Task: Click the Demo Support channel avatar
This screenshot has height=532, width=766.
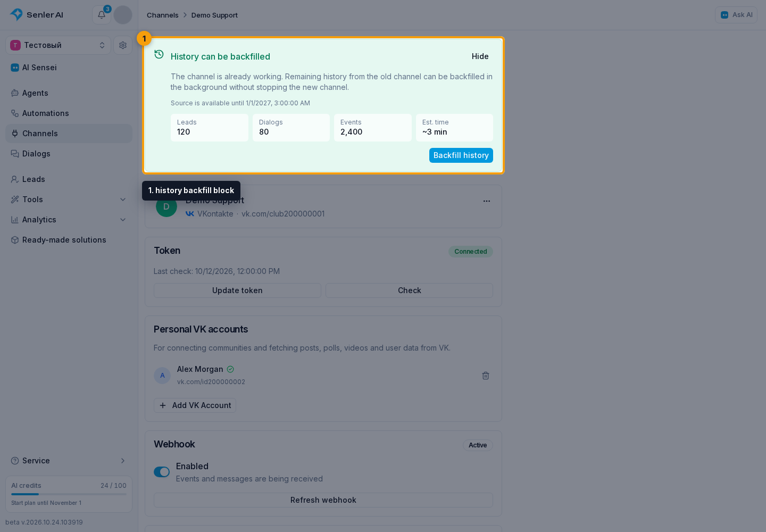Action: click(x=166, y=206)
